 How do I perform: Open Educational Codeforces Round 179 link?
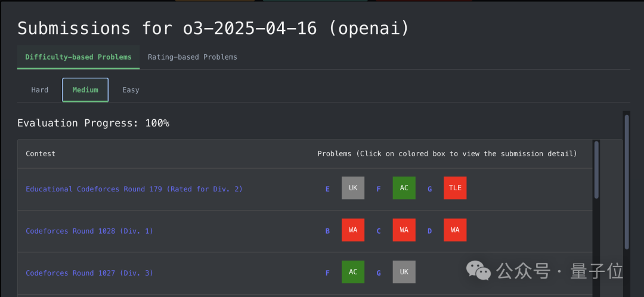134,189
